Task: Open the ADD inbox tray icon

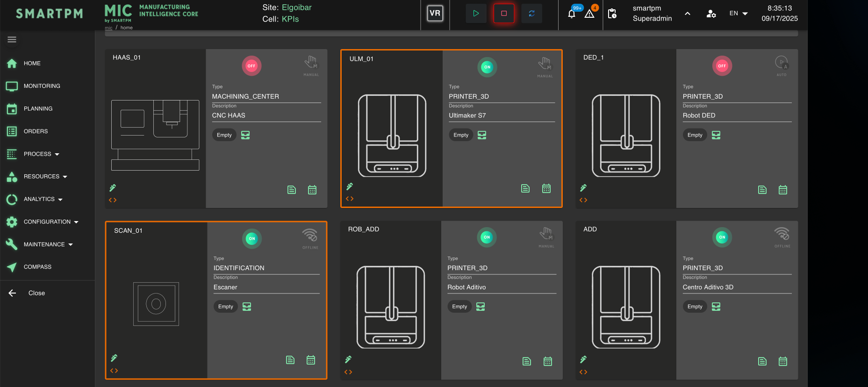Action: [716, 307]
